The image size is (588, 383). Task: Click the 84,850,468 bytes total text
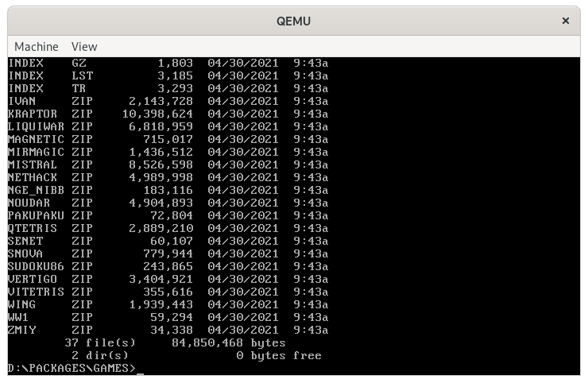tap(228, 342)
